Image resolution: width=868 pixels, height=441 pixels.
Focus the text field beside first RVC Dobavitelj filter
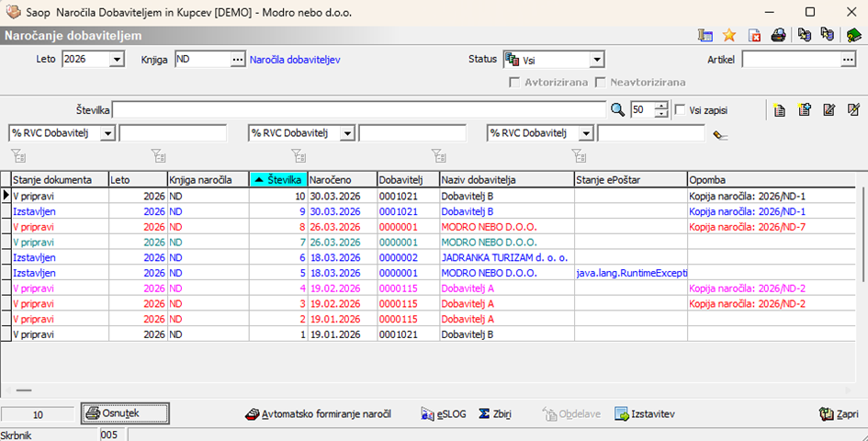tap(173, 133)
